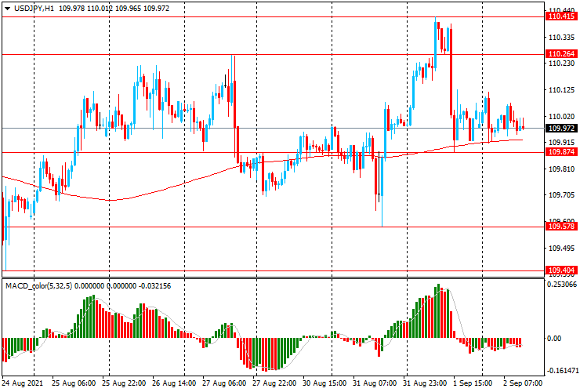Click the 27 Aug 22:00 time label
This screenshot has height=392, width=580.
coord(274,383)
